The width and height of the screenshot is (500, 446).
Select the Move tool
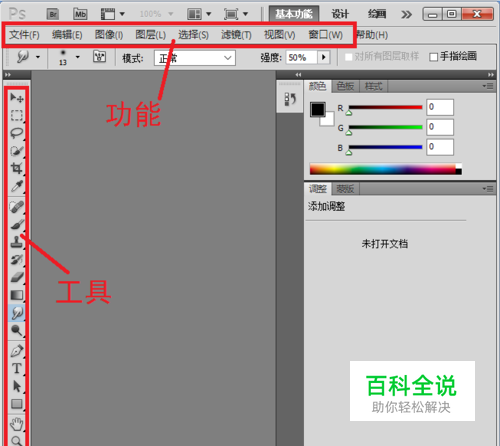coord(17,98)
